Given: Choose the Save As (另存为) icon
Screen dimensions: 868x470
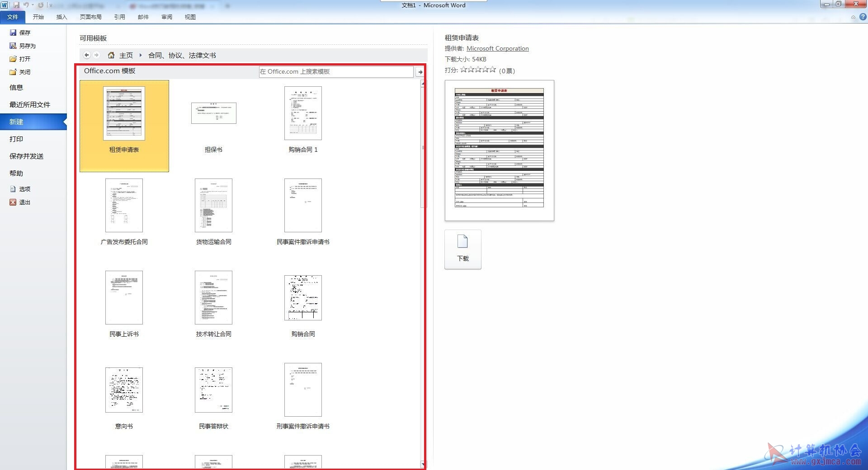Looking at the screenshot, I should point(13,46).
